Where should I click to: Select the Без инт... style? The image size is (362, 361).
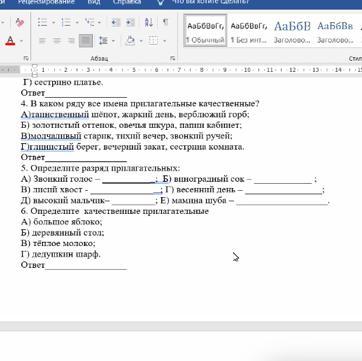[x=249, y=30]
